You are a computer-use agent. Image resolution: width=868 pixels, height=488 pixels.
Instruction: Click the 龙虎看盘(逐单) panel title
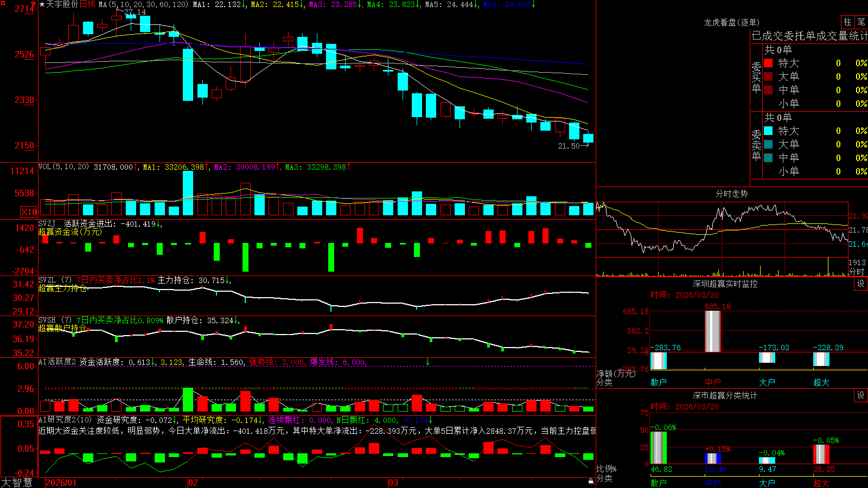point(731,22)
